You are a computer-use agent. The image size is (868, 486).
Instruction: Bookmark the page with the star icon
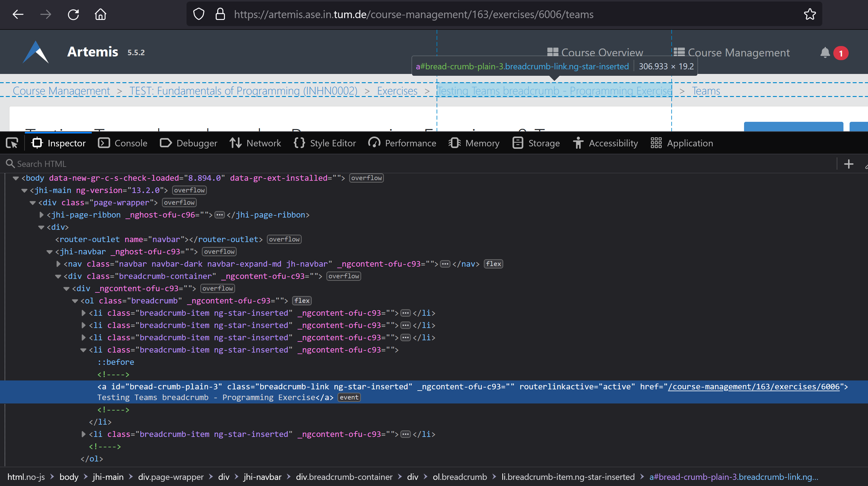click(810, 14)
